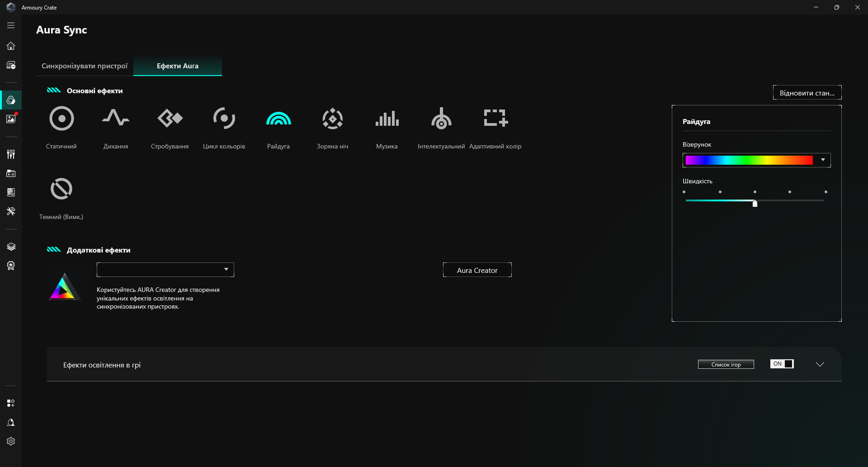This screenshot has width=868, height=467.
Task: Open the picture icon with red notification dot
Action: coord(11,119)
